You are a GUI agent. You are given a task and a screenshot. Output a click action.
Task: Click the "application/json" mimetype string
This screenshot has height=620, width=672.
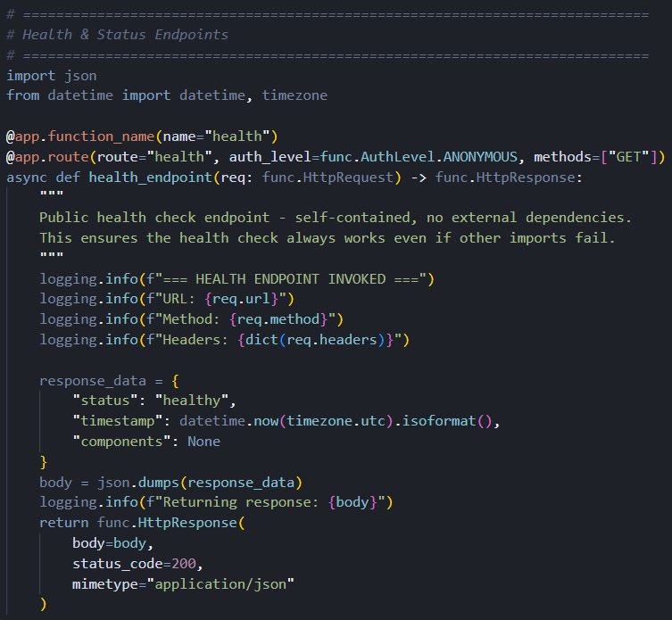[220, 584]
